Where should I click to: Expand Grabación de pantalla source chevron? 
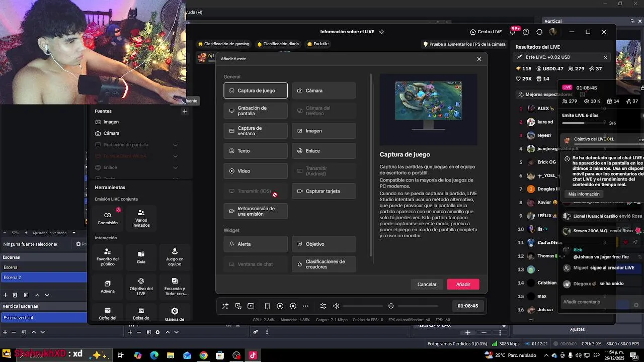coord(175,145)
